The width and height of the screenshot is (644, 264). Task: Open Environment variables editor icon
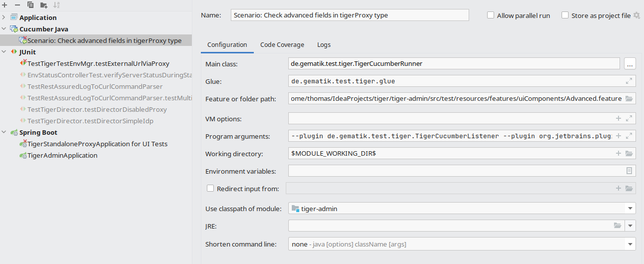pyautogui.click(x=629, y=171)
